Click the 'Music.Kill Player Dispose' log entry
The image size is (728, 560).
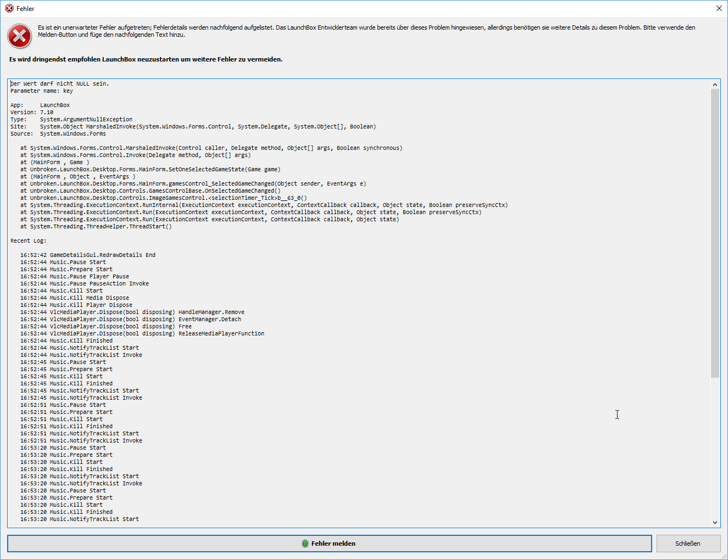tap(76, 305)
